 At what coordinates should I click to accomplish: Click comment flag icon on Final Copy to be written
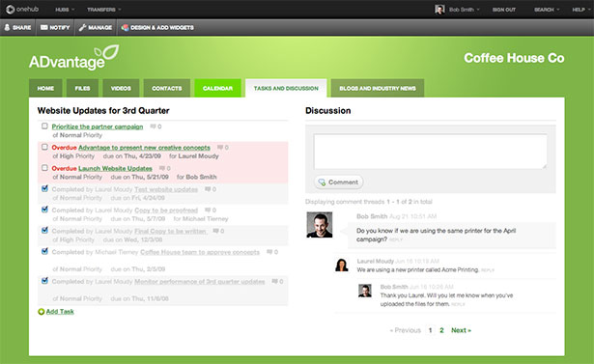(215, 231)
